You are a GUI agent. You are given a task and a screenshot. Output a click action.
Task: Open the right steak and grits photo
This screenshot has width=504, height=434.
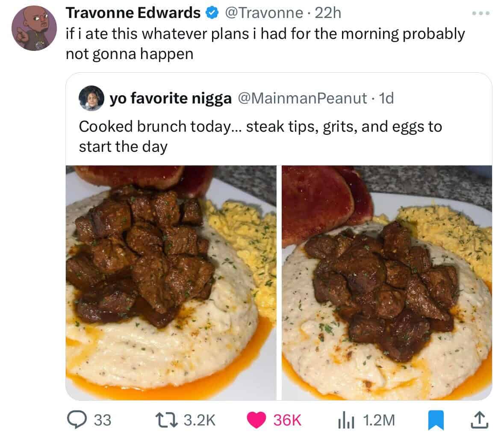[387, 283]
